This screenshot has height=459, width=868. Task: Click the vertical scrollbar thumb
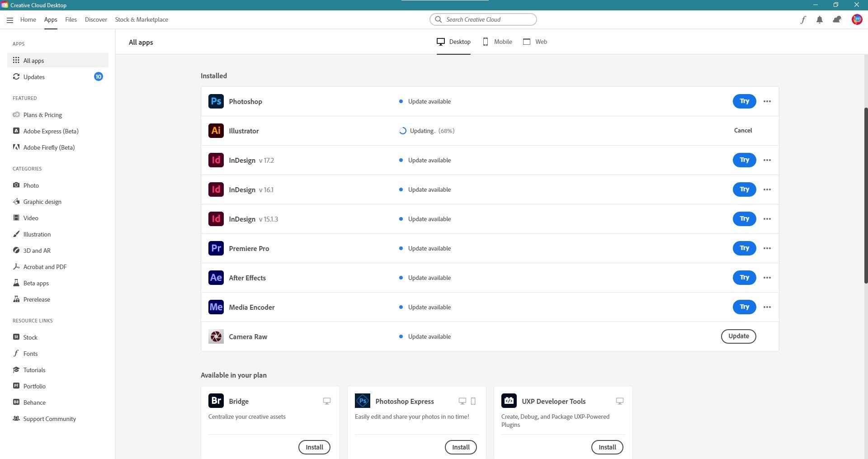[x=866, y=196]
